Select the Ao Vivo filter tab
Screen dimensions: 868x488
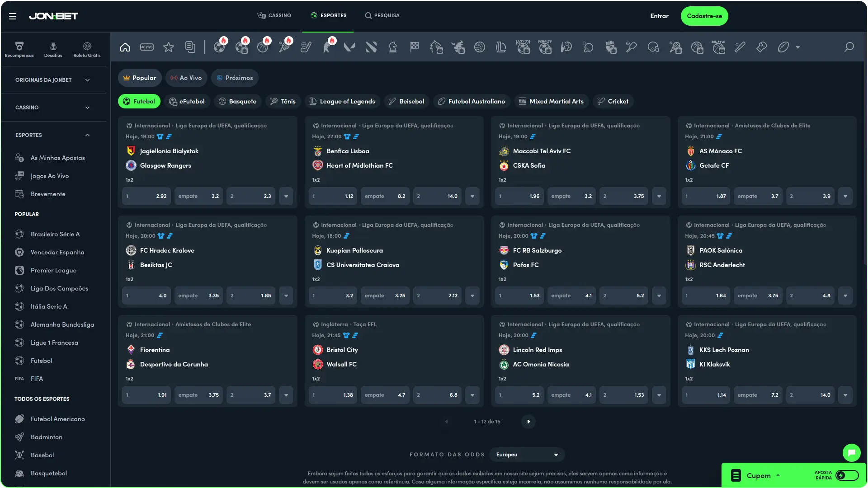pyautogui.click(x=186, y=78)
